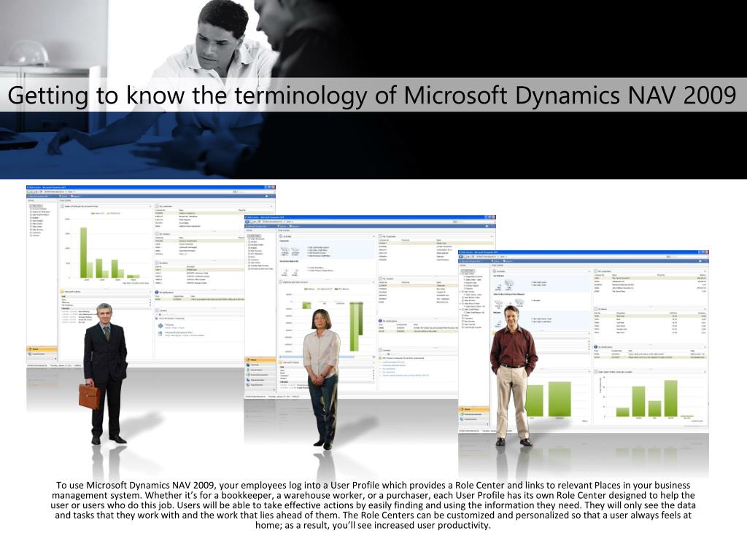Select orange Home button in the woman's window
The height and width of the screenshot is (560, 747).
(x=260, y=360)
